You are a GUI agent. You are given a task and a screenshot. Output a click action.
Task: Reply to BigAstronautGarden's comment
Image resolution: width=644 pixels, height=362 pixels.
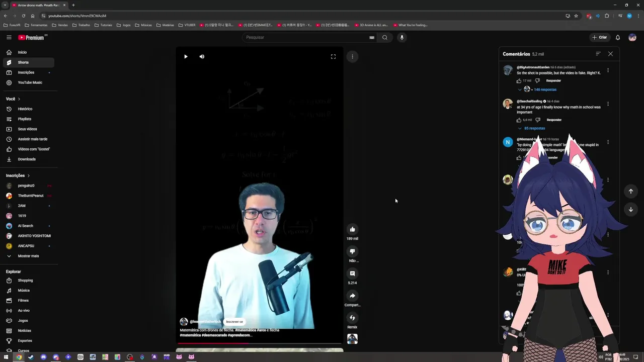(x=553, y=80)
